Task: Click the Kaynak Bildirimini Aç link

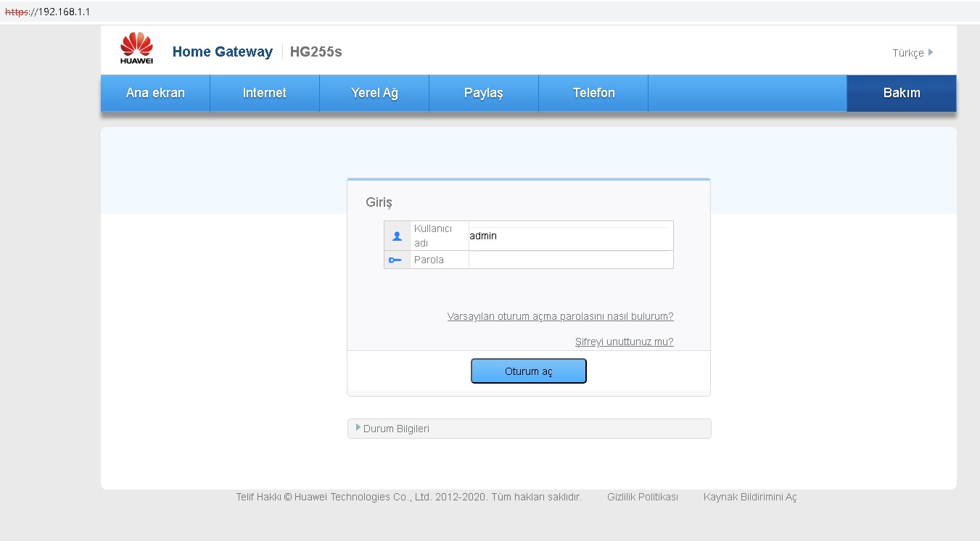Action: (x=749, y=497)
